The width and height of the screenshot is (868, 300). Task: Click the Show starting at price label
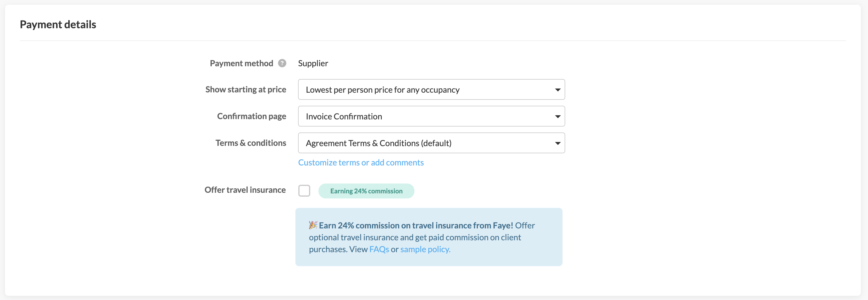[245, 89]
